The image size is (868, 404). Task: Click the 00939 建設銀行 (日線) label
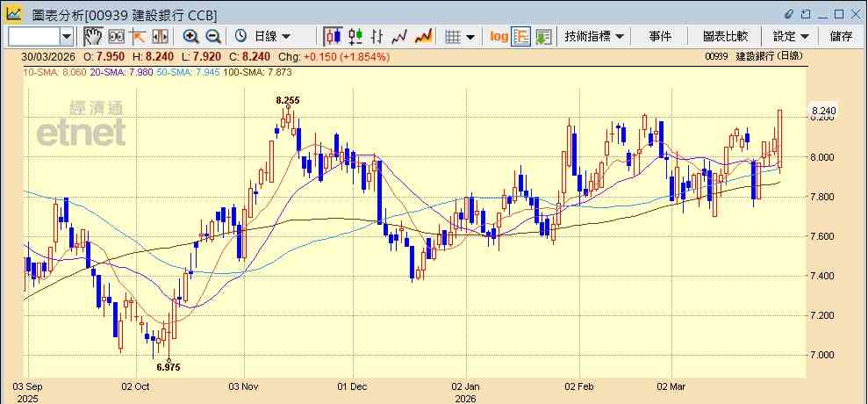point(753,56)
